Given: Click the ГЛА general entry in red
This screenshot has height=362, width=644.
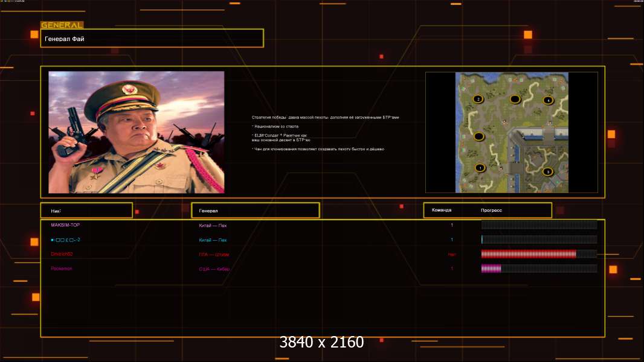Looking at the screenshot, I should pyautogui.click(x=214, y=255).
